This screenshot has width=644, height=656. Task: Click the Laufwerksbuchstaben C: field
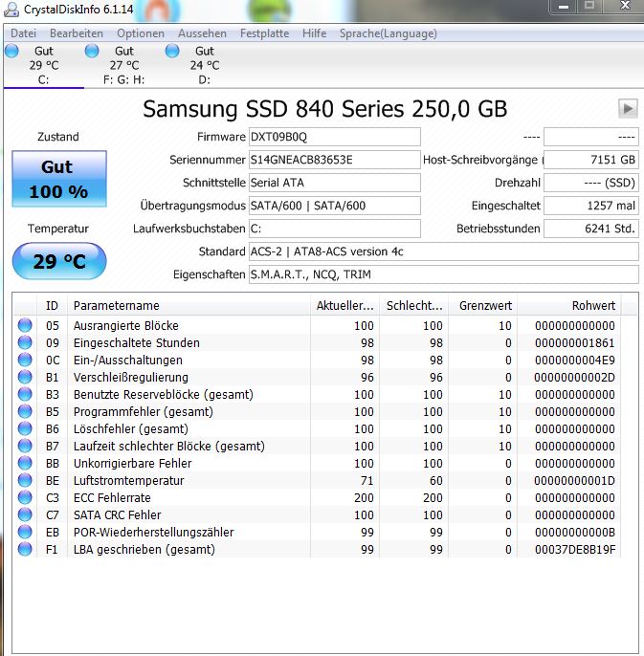335,229
